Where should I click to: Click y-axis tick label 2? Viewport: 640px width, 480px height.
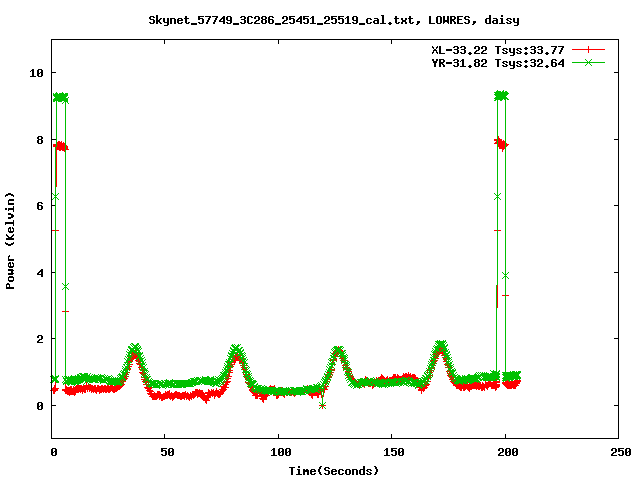[40, 339]
